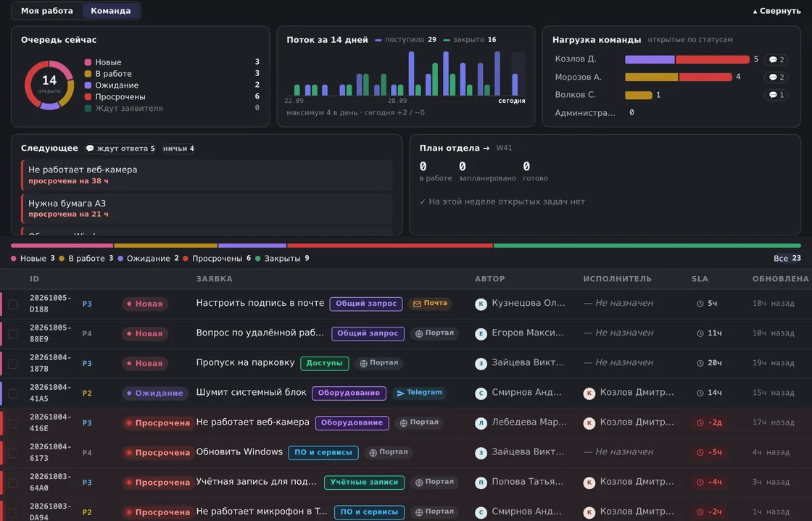Viewport: 812px width, 521px height.
Task: Collapse the dashboard with Свернуть
Action: click(776, 11)
